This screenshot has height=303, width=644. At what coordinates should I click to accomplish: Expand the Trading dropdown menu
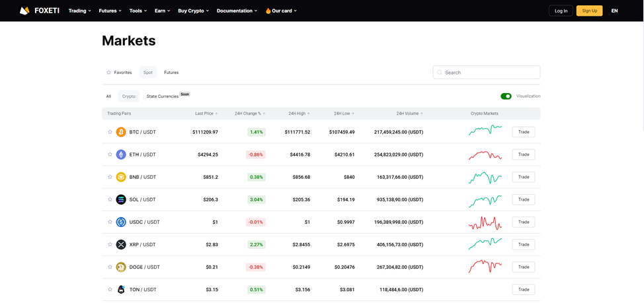pos(80,11)
